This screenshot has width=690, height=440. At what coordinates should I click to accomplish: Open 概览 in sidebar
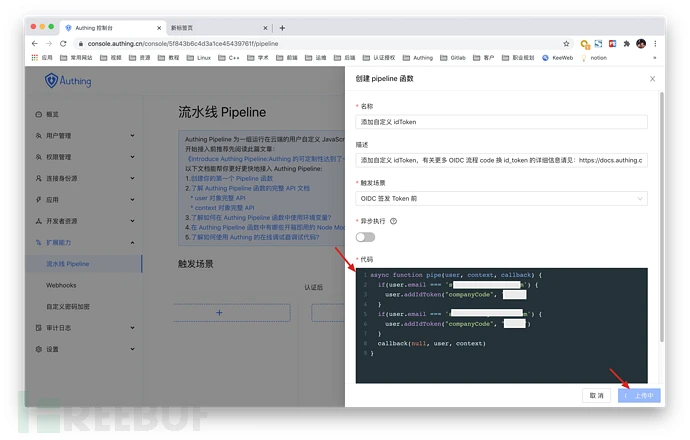(x=52, y=114)
